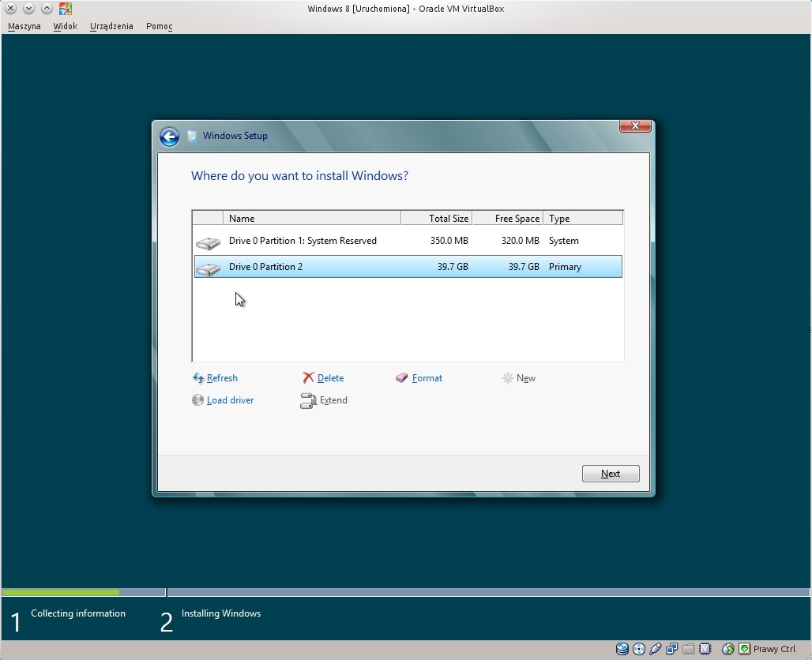Click the VirtualBox window minimize arrow button
Viewport: 812px width, 660px height.
(x=29, y=8)
